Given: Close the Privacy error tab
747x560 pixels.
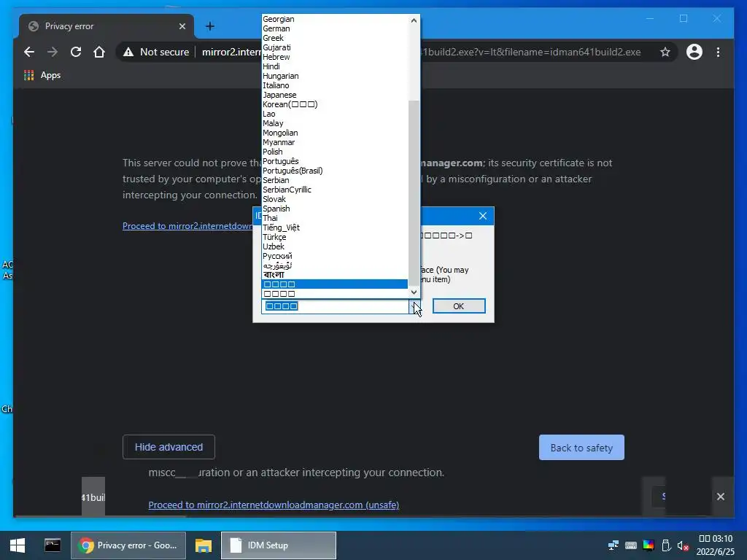Looking at the screenshot, I should (x=182, y=26).
